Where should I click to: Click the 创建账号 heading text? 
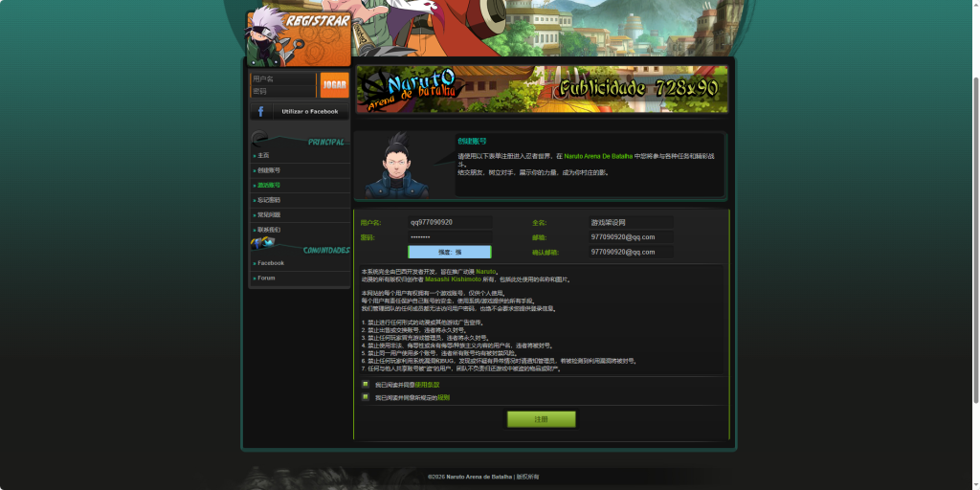click(472, 142)
